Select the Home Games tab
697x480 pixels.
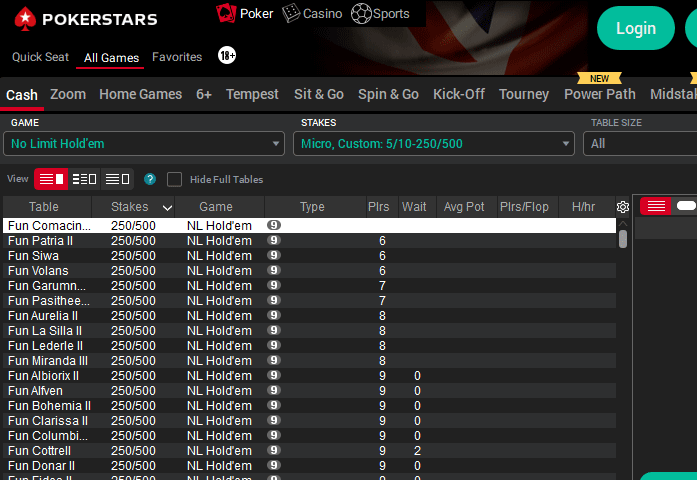(140, 94)
